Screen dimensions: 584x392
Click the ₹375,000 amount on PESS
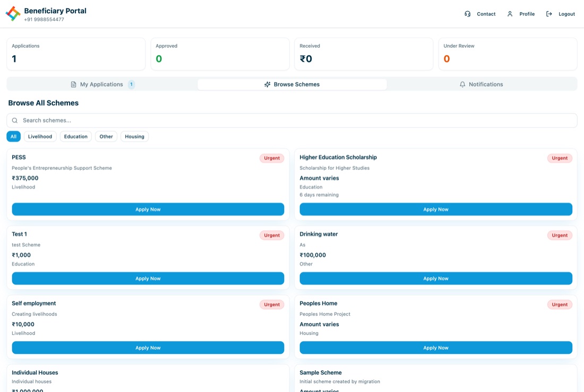(25, 178)
